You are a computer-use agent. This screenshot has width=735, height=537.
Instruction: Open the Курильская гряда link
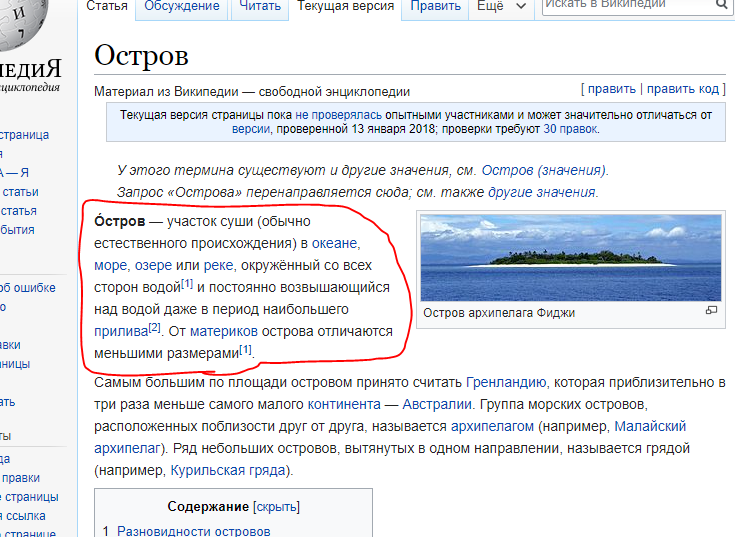[x=227, y=470]
